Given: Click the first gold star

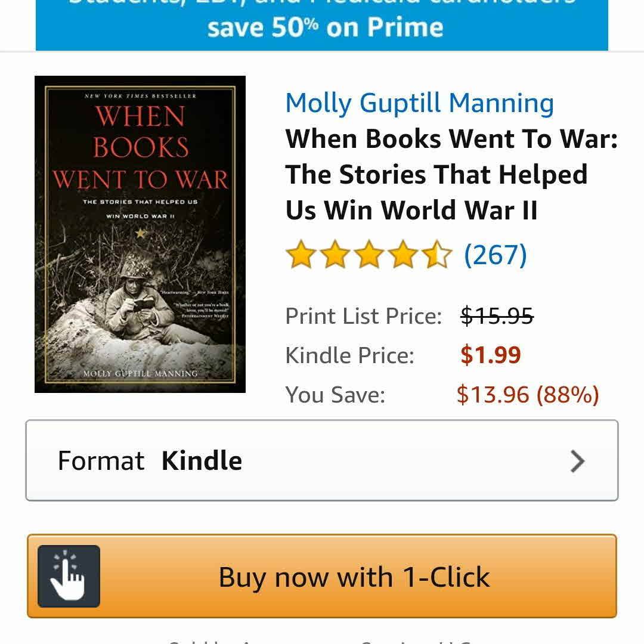Looking at the screenshot, I should coord(301,254).
